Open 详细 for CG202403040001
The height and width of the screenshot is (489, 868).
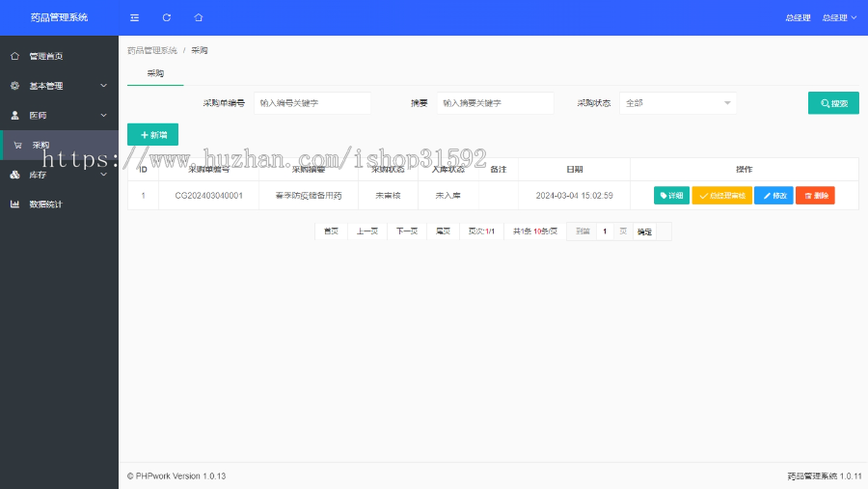coord(671,196)
